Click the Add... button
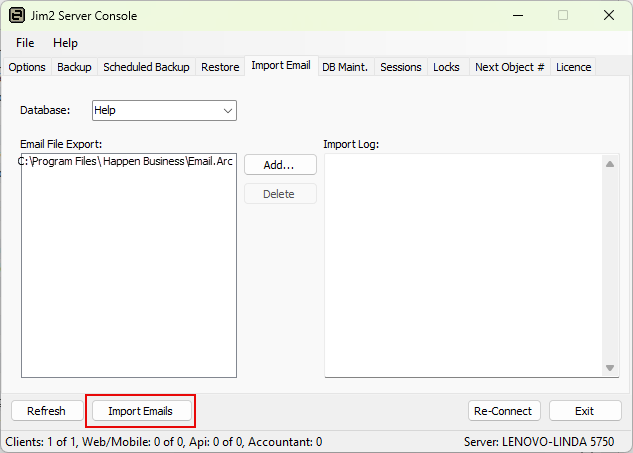The height and width of the screenshot is (453, 633). tap(280, 165)
